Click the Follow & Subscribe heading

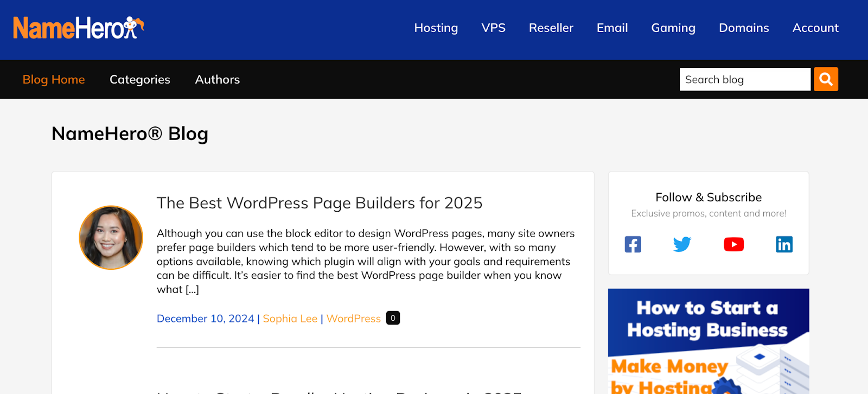709,197
